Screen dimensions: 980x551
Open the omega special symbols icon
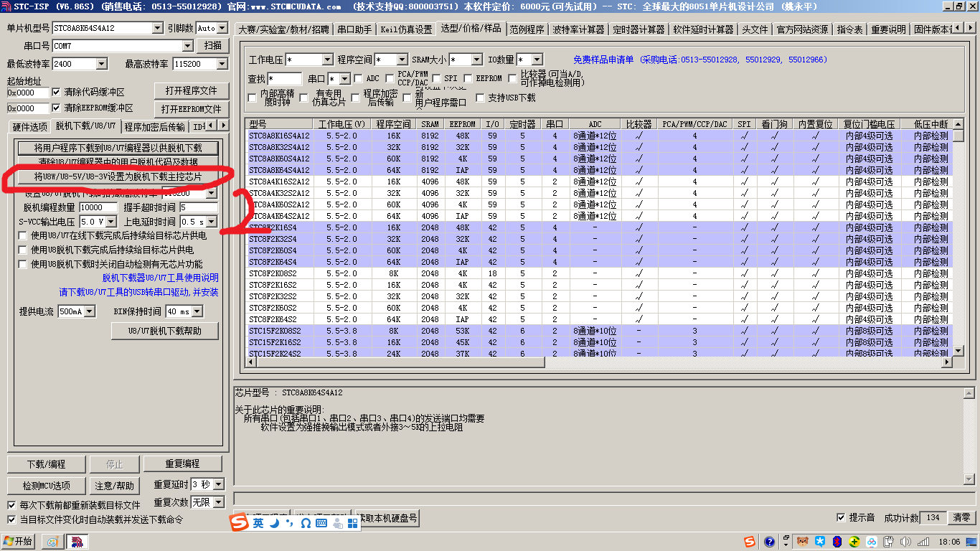point(305,524)
